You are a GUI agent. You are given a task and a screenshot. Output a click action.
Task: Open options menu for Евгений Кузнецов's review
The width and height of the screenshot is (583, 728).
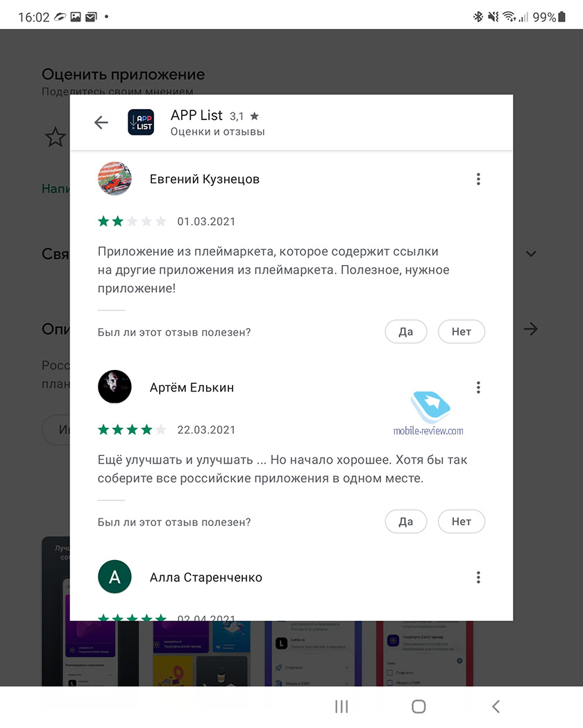point(478,179)
